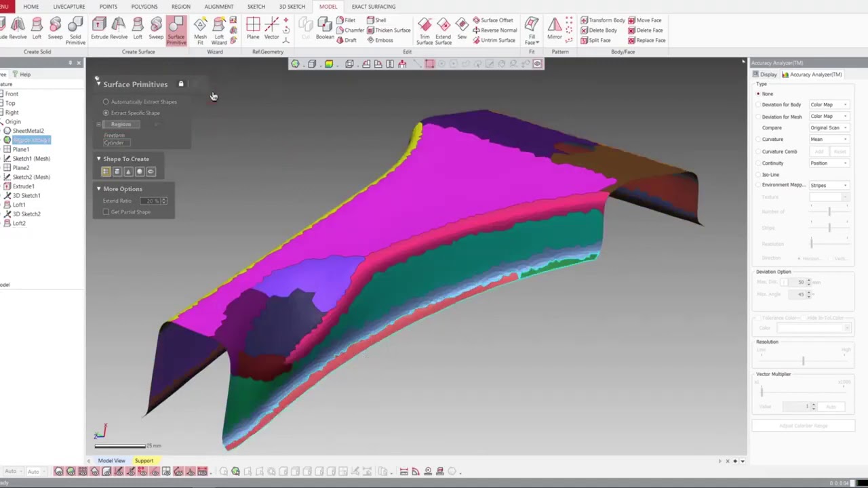The height and width of the screenshot is (488, 868).
Task: Collapse the More Options section
Action: pyautogui.click(x=98, y=188)
